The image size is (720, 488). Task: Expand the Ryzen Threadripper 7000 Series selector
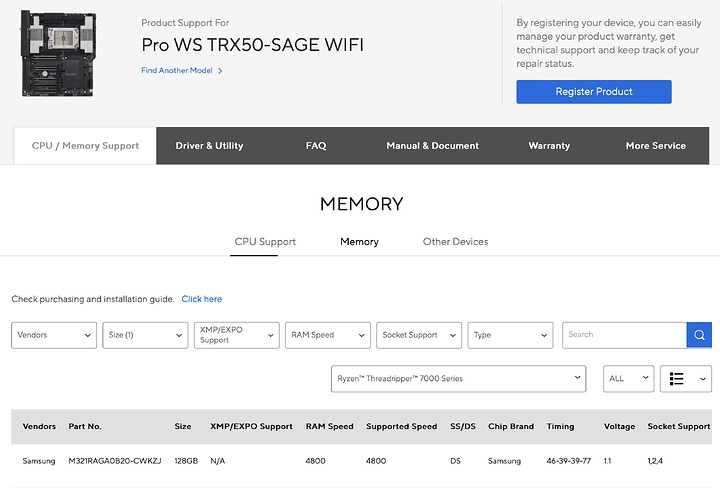pyautogui.click(x=458, y=379)
